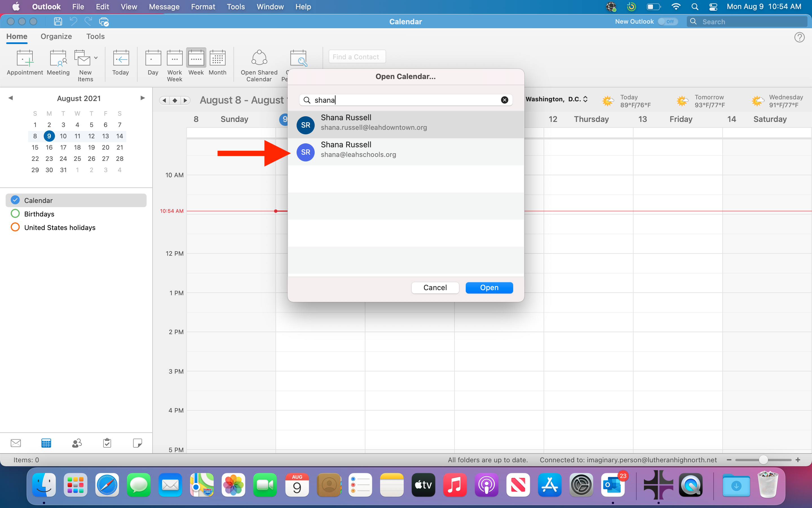The image size is (812, 508).
Task: Click the Outlook Search field
Action: click(x=747, y=21)
